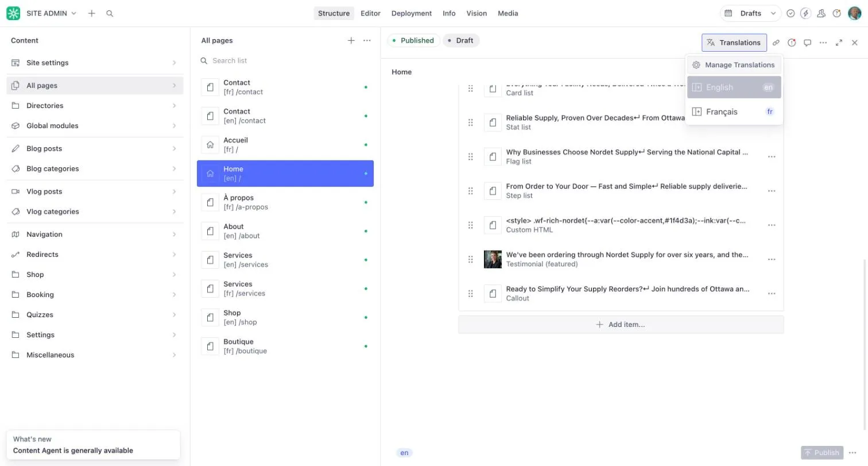This screenshot has height=466, width=868.
Task: Click the green Sanity logo icon
Action: [13, 13]
